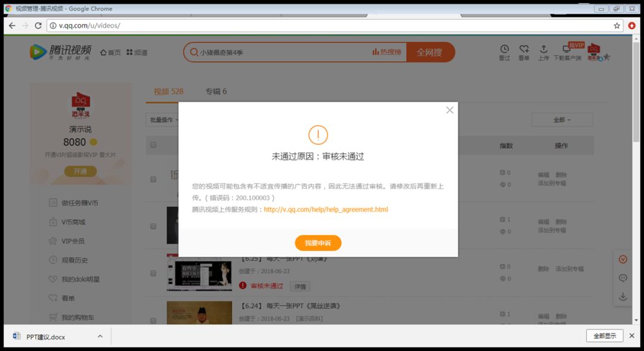
Task: Click the 下载客户端 download client icon
Action: (x=567, y=52)
